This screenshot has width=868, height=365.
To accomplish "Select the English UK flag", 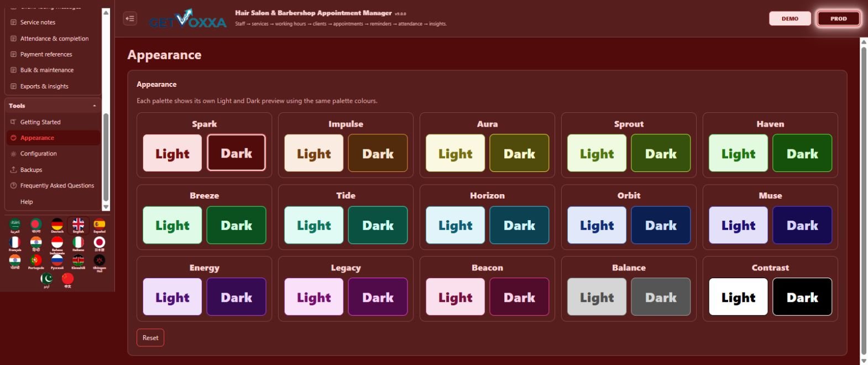I will coord(79,226).
